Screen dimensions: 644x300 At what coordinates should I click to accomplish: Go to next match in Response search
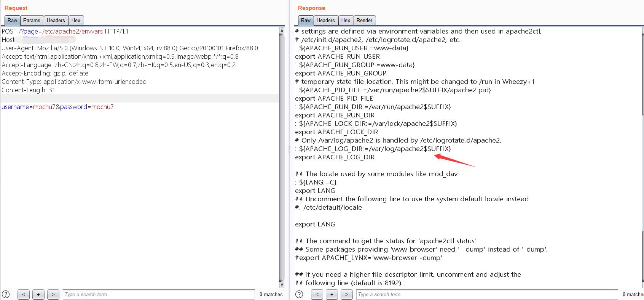347,294
